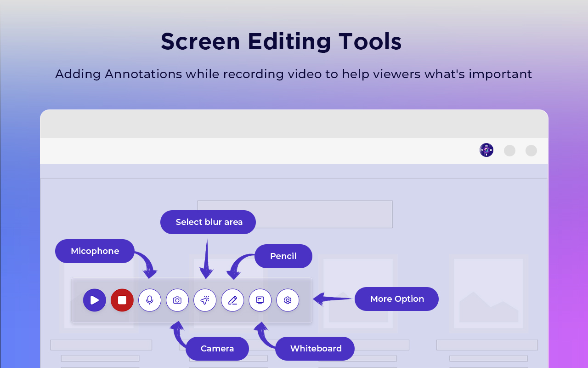Click the purple extension icon in the browser toolbar

pyautogui.click(x=486, y=150)
